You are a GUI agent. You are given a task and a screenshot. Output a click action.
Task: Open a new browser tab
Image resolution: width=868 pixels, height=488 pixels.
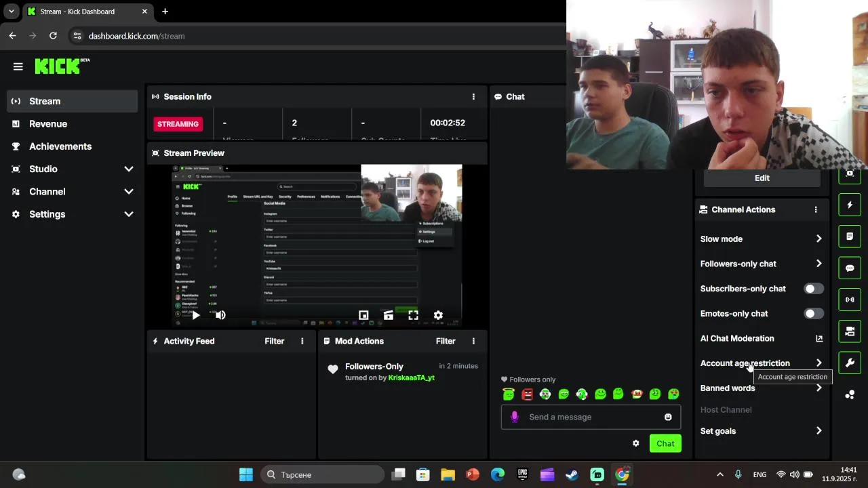165,12
